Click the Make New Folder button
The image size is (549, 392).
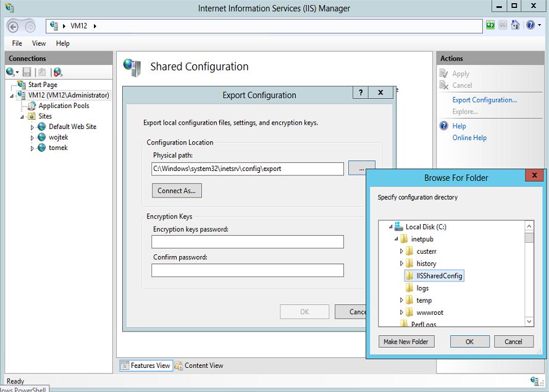pos(406,341)
